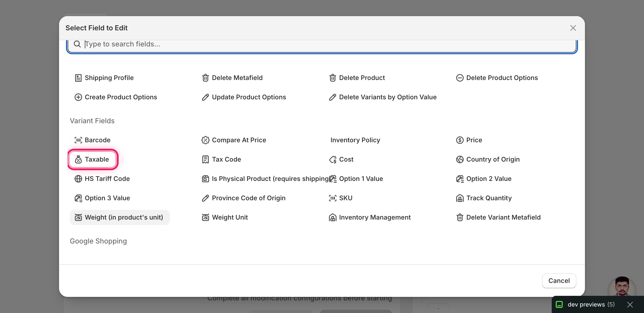The width and height of the screenshot is (644, 313).
Task: Choose Delete Variants by Option Value
Action: (x=383, y=97)
